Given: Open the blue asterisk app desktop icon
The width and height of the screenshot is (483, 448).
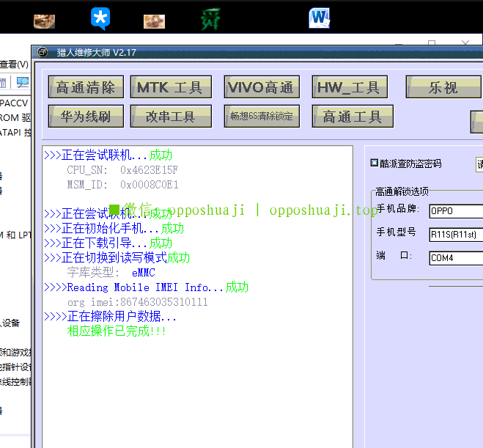Looking at the screenshot, I should [x=100, y=18].
